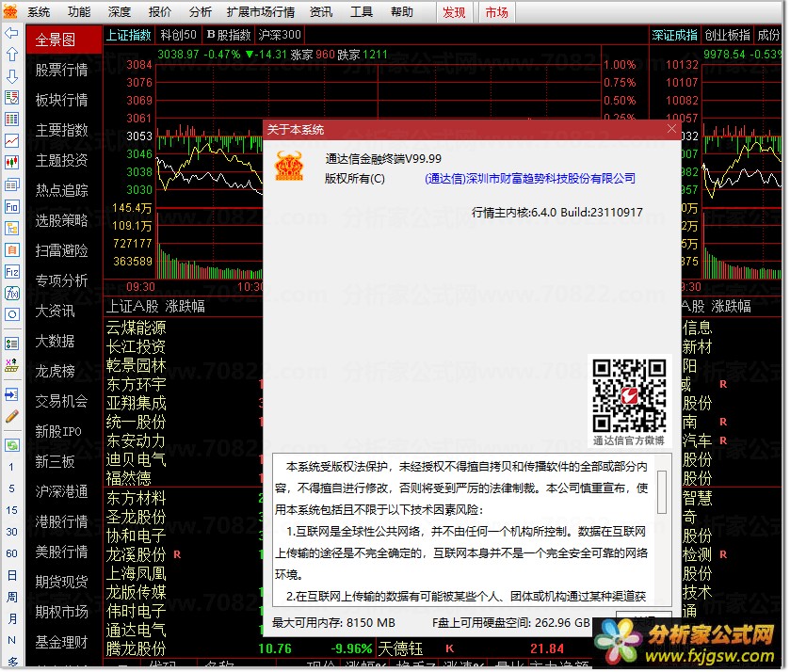
Task: Click the green refresh icon
Action: point(11,445)
